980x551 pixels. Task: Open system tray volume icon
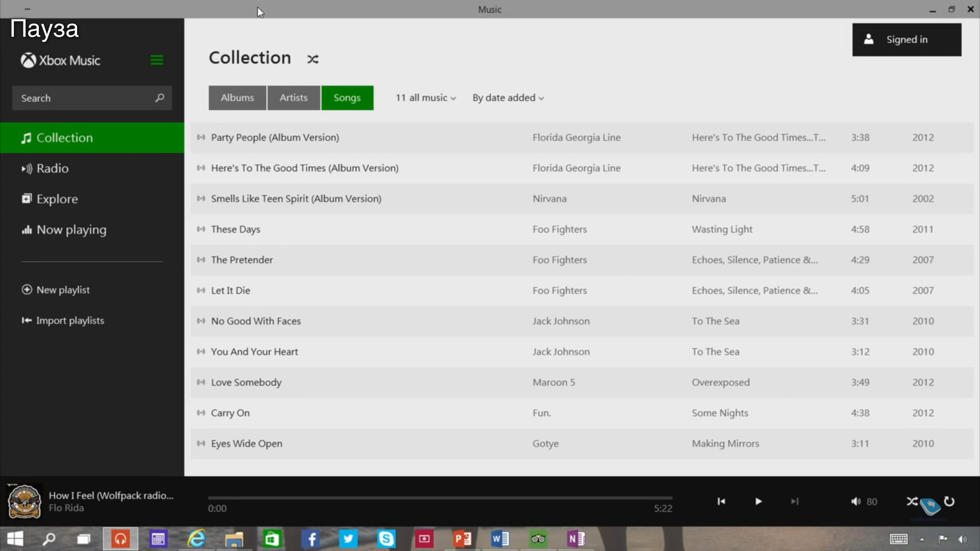[963, 539]
